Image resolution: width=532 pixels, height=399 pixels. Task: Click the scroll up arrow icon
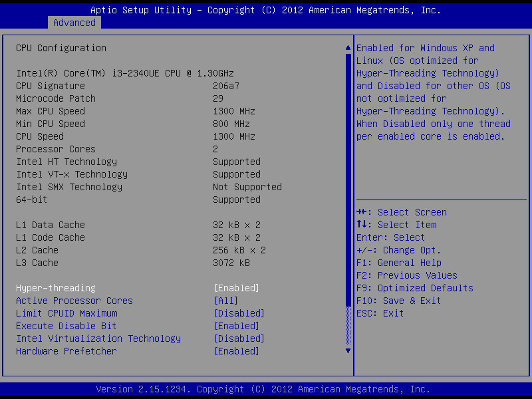(348, 49)
